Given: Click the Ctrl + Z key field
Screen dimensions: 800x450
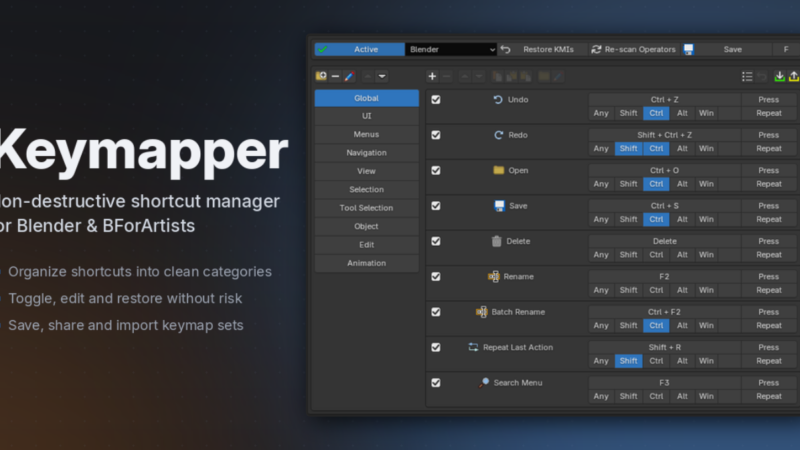Looking at the screenshot, I should (x=664, y=99).
